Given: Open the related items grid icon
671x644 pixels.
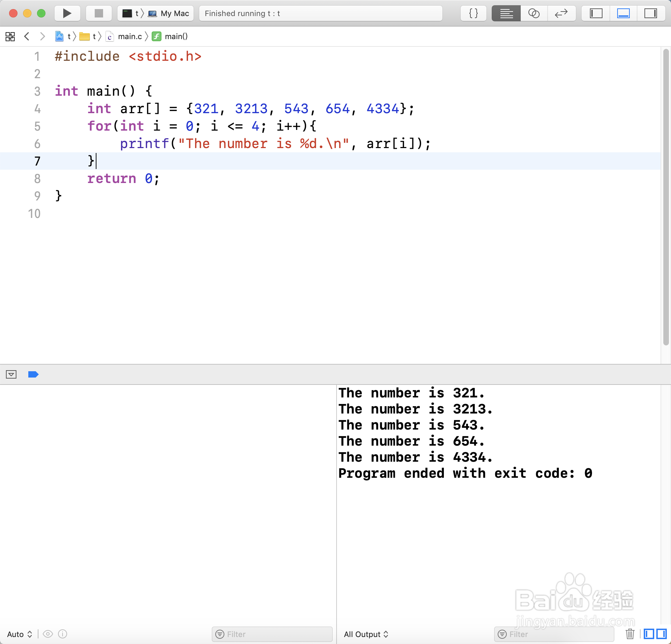Looking at the screenshot, I should pos(10,36).
